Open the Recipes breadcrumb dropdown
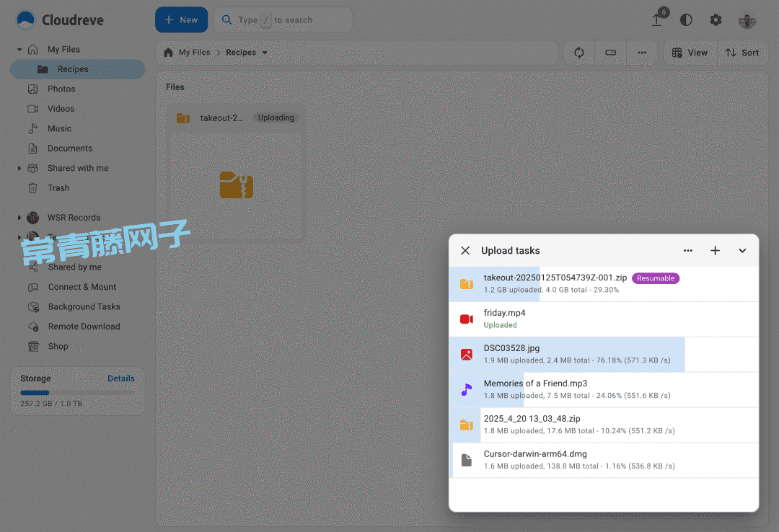The image size is (779, 532). click(x=265, y=53)
